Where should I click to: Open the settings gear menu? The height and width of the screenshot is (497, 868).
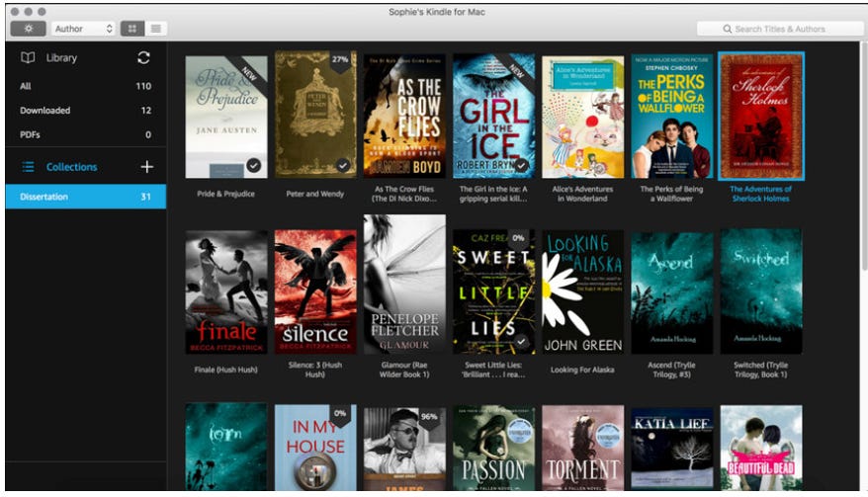pos(28,29)
